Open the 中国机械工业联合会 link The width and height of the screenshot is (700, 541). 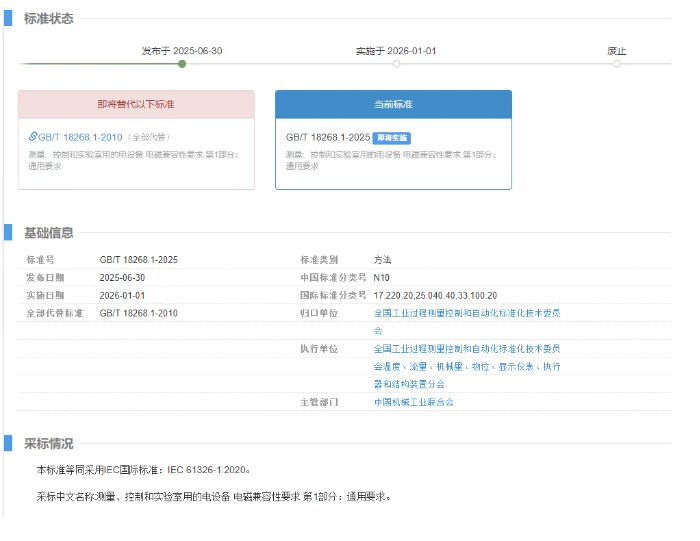click(413, 402)
